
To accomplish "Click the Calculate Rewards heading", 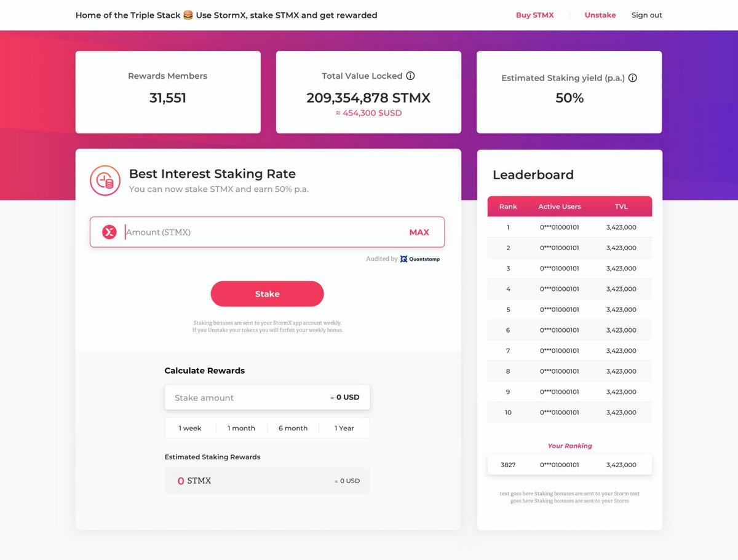I will pyautogui.click(x=204, y=371).
